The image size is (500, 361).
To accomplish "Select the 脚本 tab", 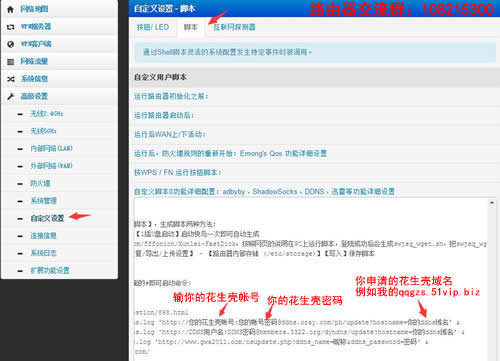I will coord(190,27).
